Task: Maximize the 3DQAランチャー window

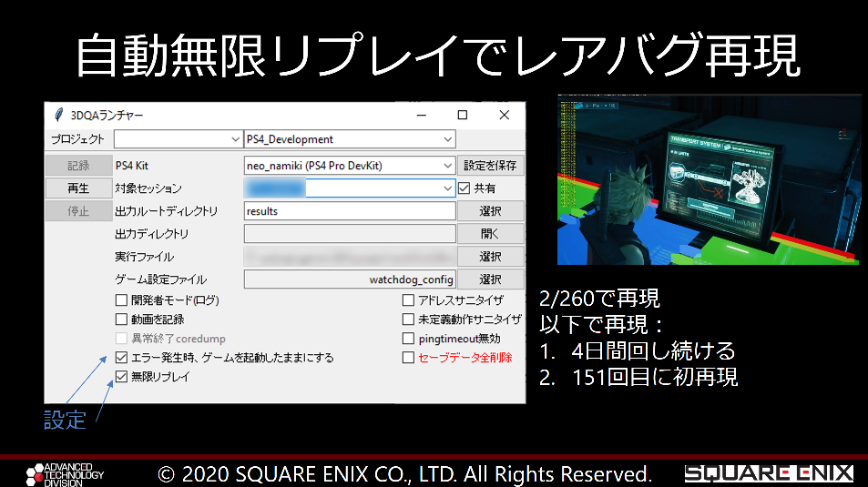Action: (463, 115)
